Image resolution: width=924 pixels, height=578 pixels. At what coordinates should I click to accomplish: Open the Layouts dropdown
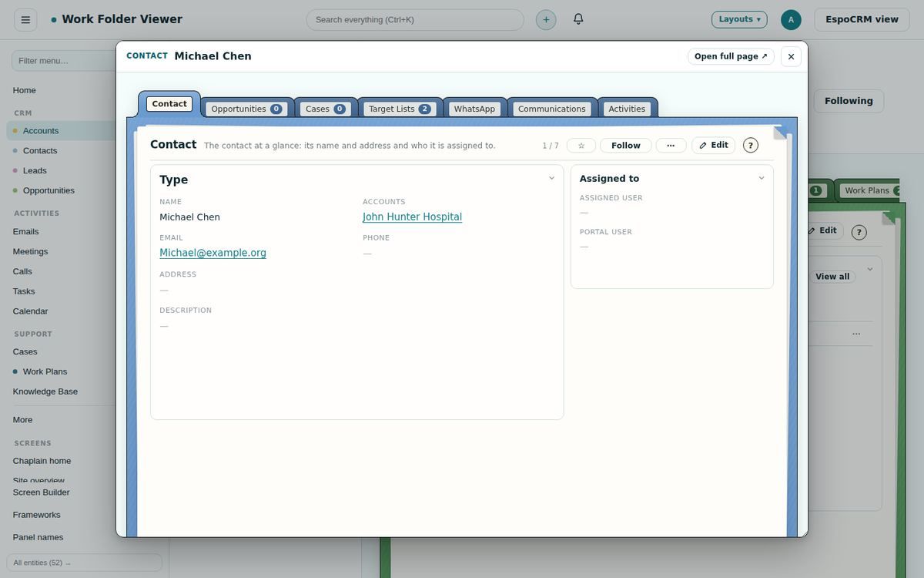click(x=739, y=19)
